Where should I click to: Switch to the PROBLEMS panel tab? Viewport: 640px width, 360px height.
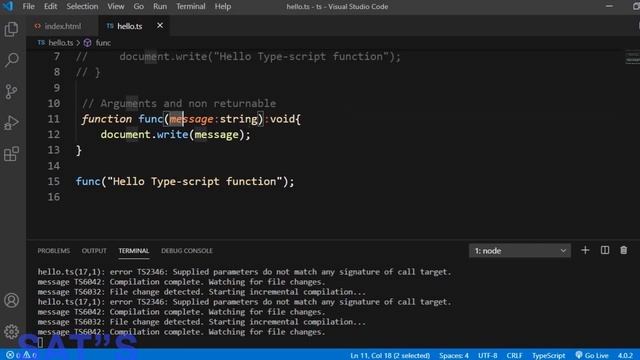pos(53,251)
